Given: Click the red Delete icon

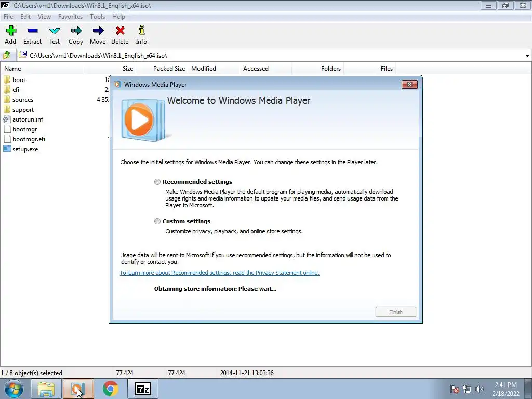Looking at the screenshot, I should [120, 31].
